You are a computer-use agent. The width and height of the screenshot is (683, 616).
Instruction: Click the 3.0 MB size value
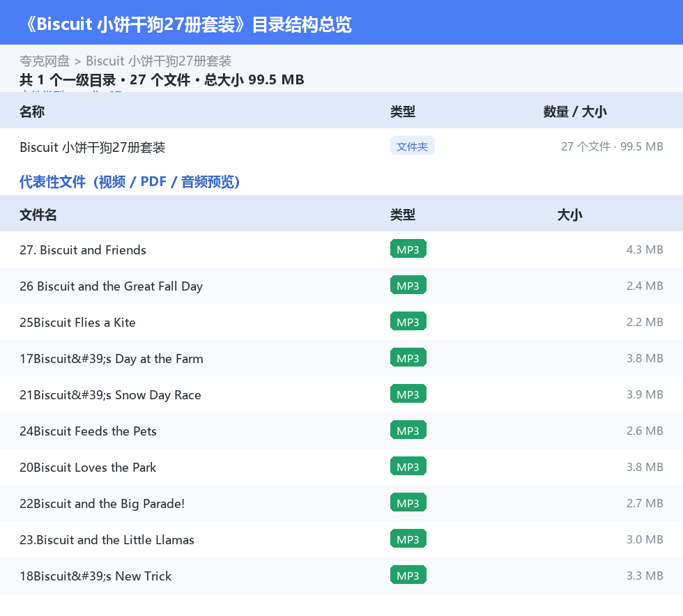(x=645, y=539)
